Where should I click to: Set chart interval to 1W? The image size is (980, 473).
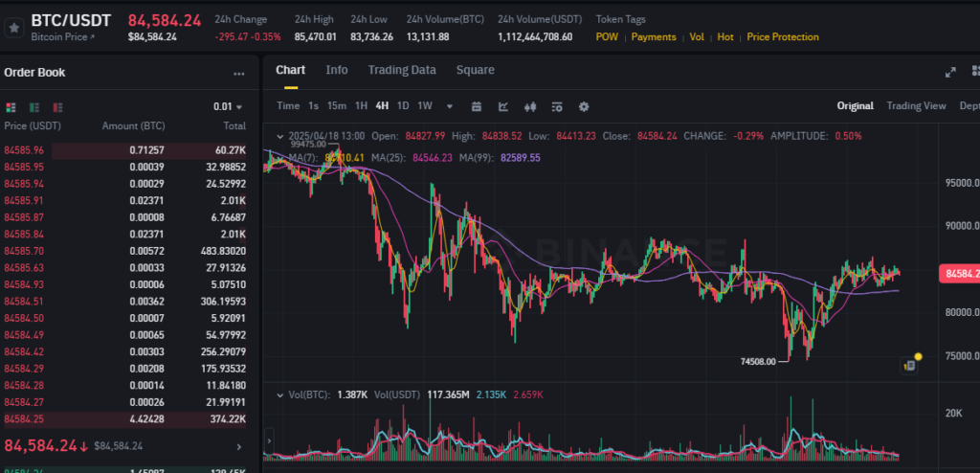[x=425, y=105]
